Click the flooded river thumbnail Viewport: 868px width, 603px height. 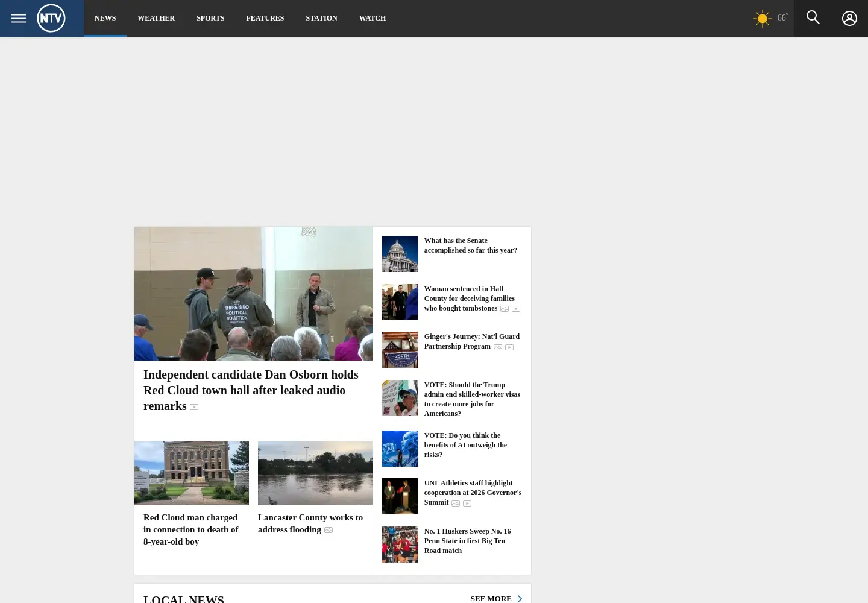pyautogui.click(x=315, y=473)
